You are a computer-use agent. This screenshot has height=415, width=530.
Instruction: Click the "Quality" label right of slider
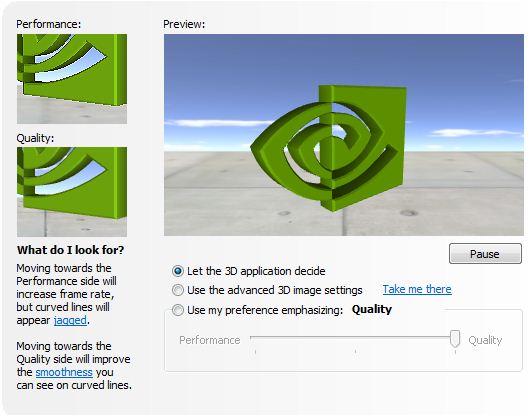click(485, 340)
